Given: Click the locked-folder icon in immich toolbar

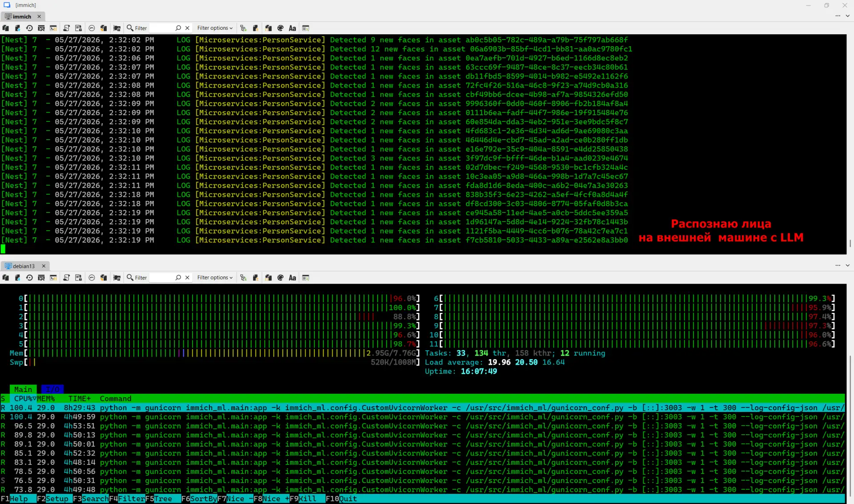Looking at the screenshot, I should [x=117, y=28].
